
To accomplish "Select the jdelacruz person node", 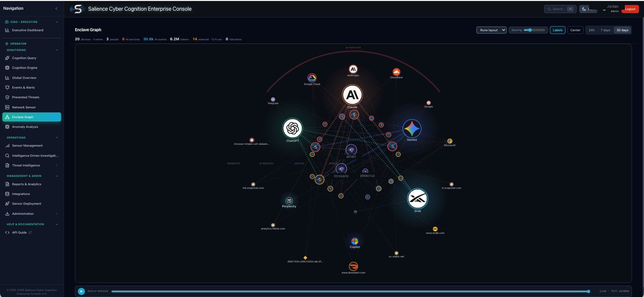I will pos(365,171).
